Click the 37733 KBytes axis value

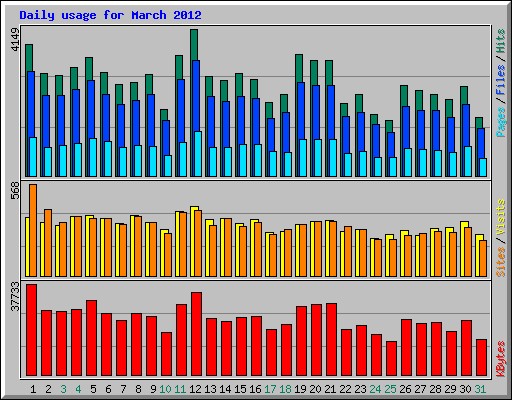point(15,296)
